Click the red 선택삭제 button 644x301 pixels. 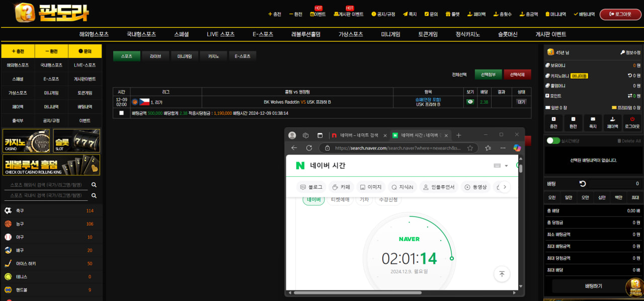(x=517, y=74)
